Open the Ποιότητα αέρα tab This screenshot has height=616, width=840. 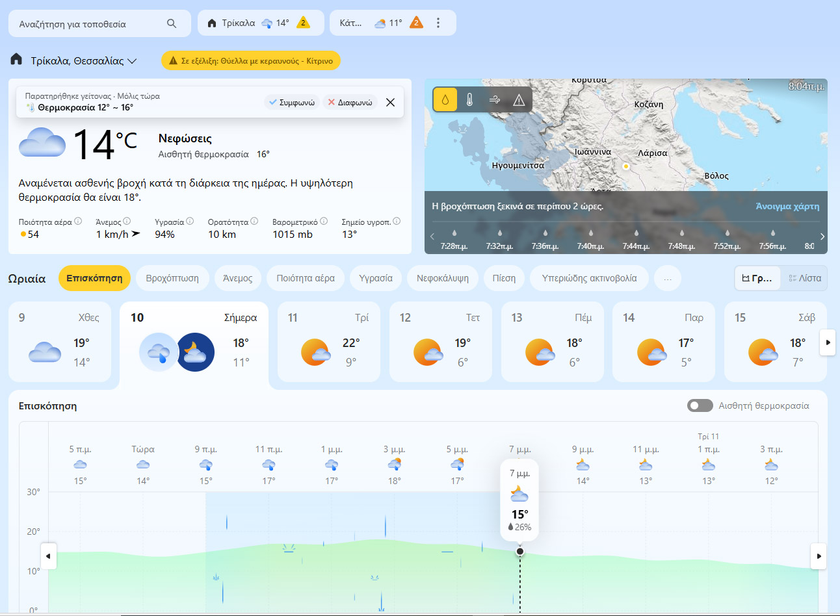pos(306,278)
